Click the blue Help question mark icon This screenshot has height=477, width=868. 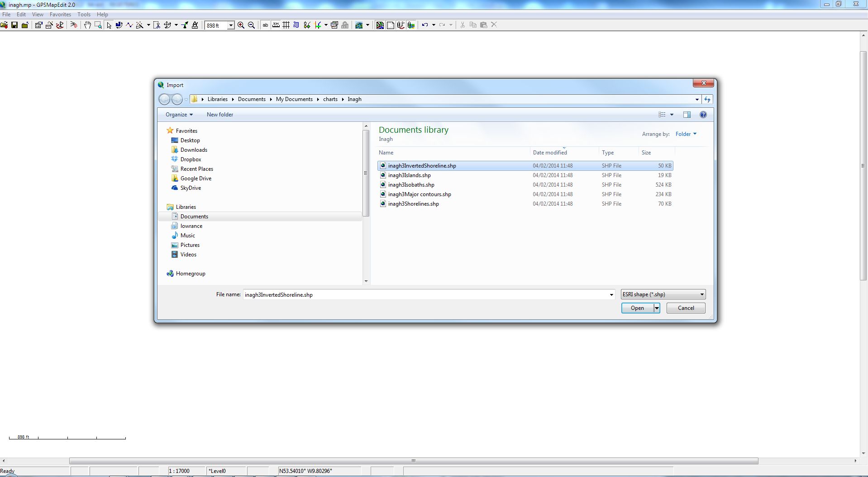(x=703, y=115)
